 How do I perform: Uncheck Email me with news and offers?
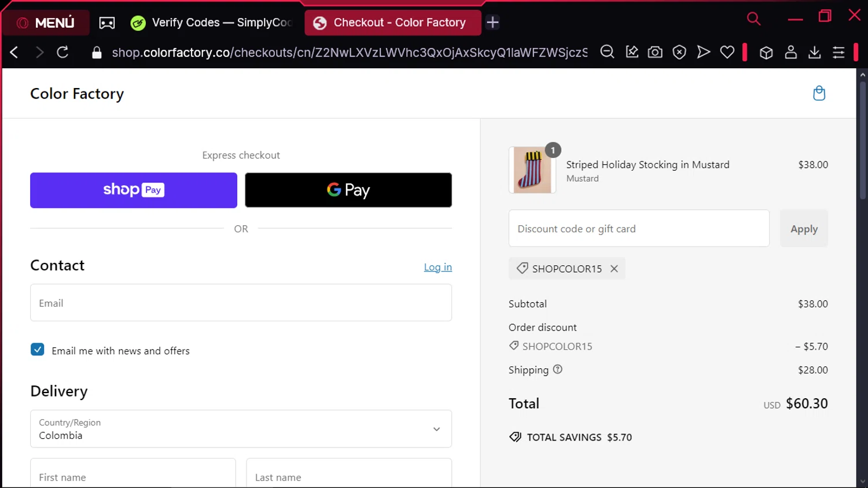click(x=38, y=350)
